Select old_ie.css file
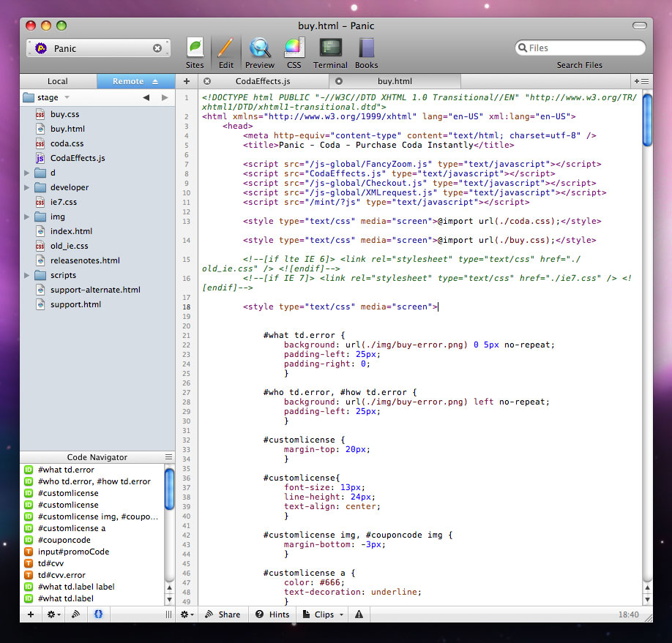This screenshot has height=643, width=672. tap(97, 246)
